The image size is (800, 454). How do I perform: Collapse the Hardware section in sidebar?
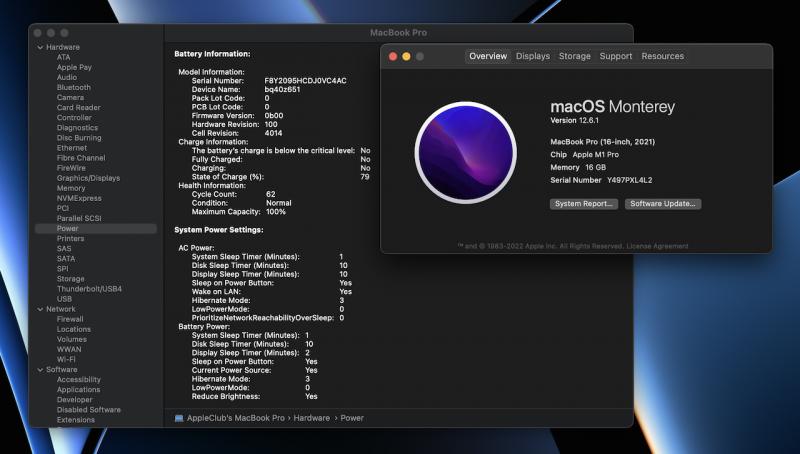(40, 47)
